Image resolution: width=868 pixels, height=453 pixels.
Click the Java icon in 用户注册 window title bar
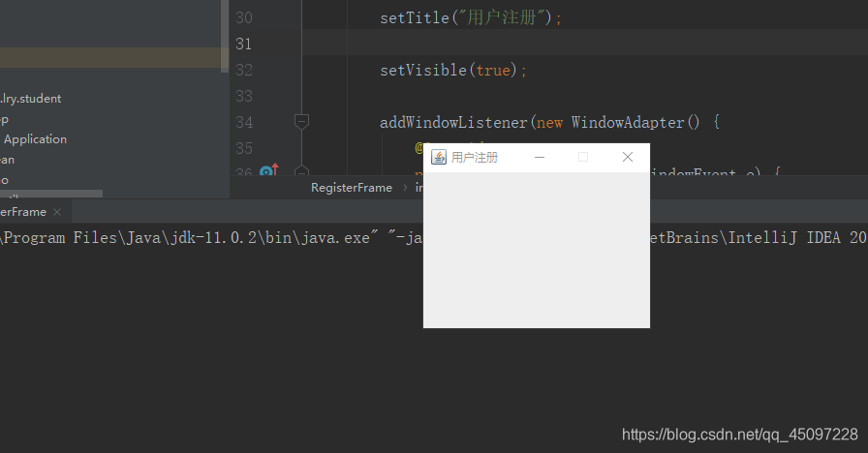click(x=439, y=157)
